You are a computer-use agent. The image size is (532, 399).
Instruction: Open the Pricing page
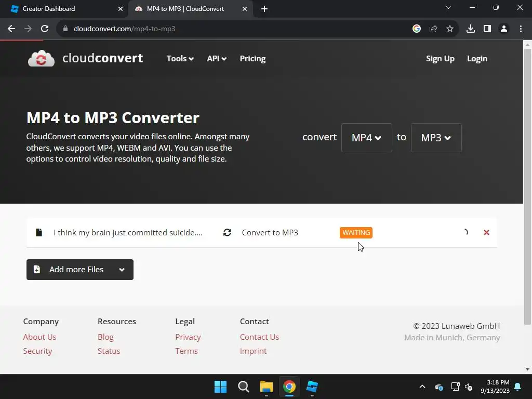pos(252,59)
